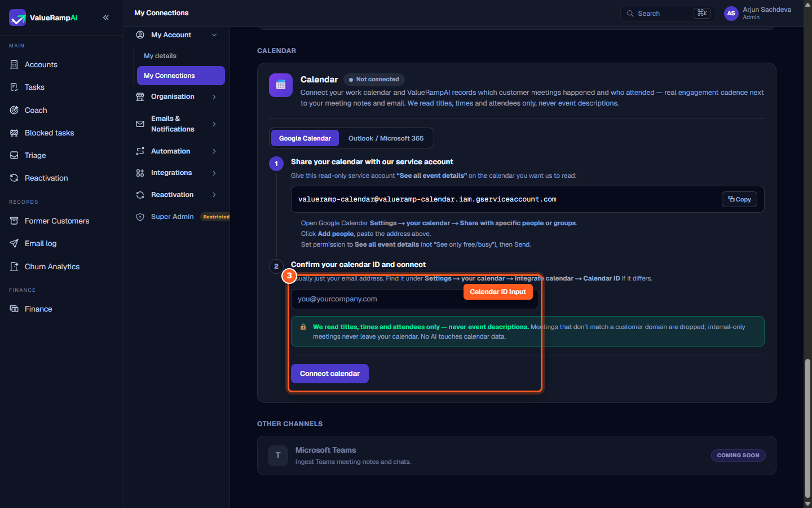Click the lock icon in privacy notice

click(303, 327)
